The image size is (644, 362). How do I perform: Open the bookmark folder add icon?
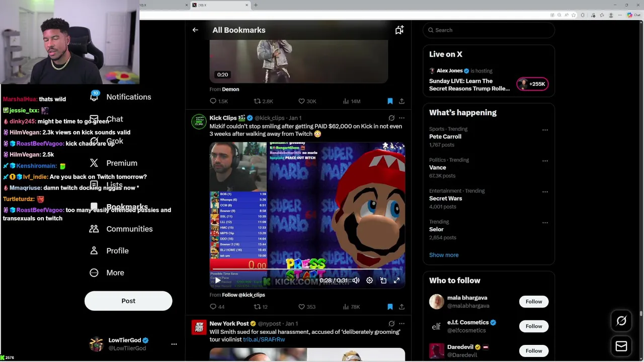[399, 30]
